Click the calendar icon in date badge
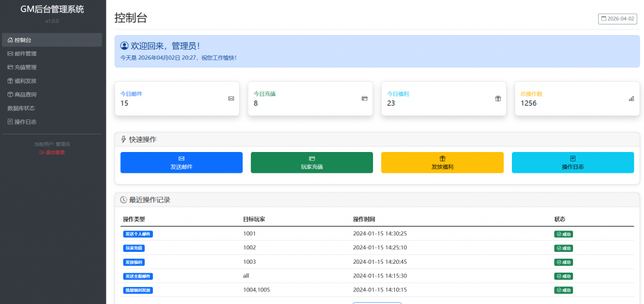Image resolution: width=644 pixels, height=304 pixels. (x=604, y=19)
